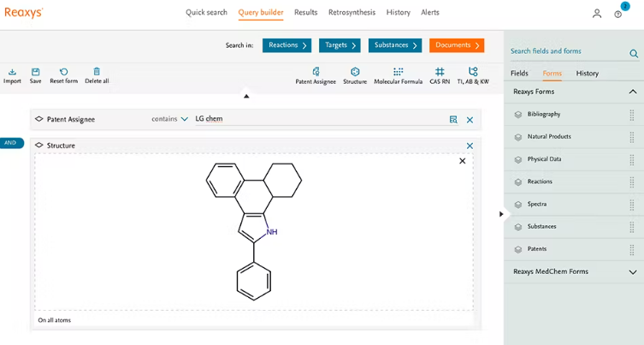The height and width of the screenshot is (345, 644).
Task: Click the search magnifier in fields panel
Action: click(x=634, y=53)
